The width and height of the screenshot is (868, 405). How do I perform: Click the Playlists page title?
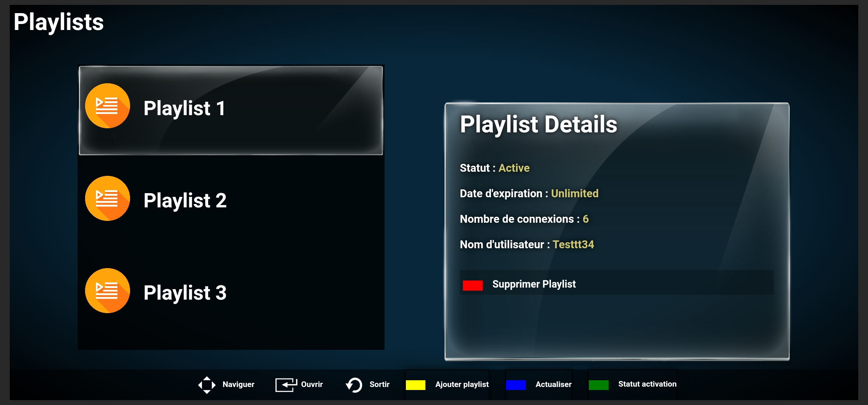[x=59, y=22]
